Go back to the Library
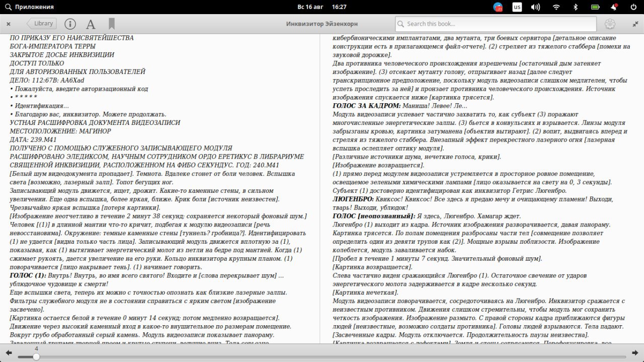644x362 pixels. [42, 24]
